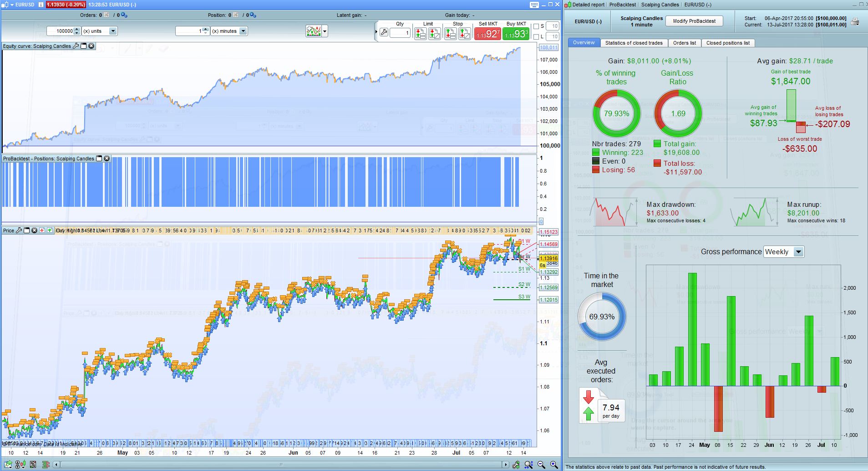Click the Qty input field
This screenshot has width=868, height=471.
pyautogui.click(x=400, y=33)
